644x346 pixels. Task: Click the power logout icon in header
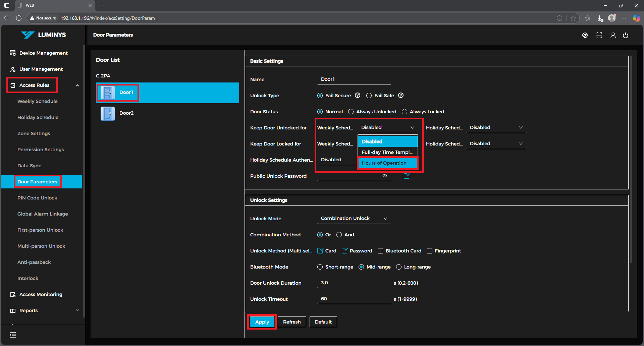point(626,35)
